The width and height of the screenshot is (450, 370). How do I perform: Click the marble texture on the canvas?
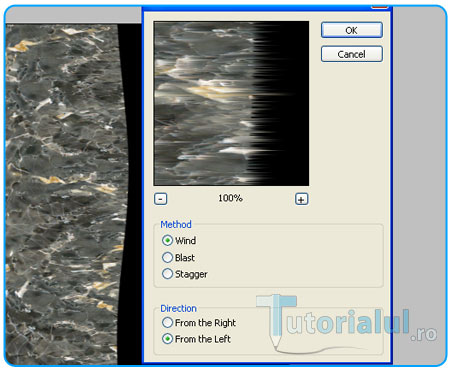coord(63,193)
